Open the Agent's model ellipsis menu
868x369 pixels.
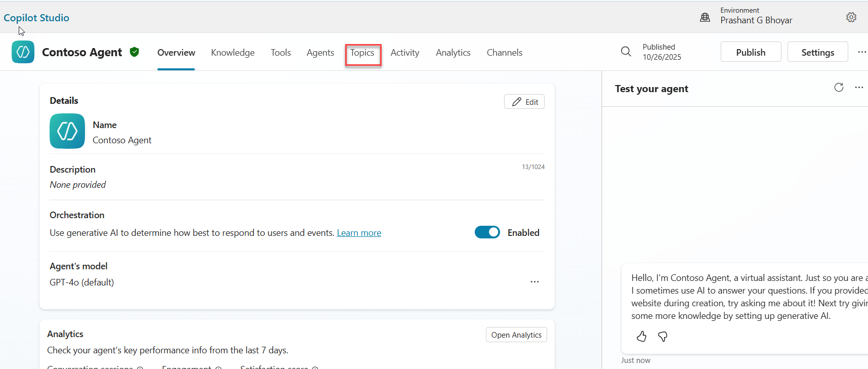[x=534, y=281]
